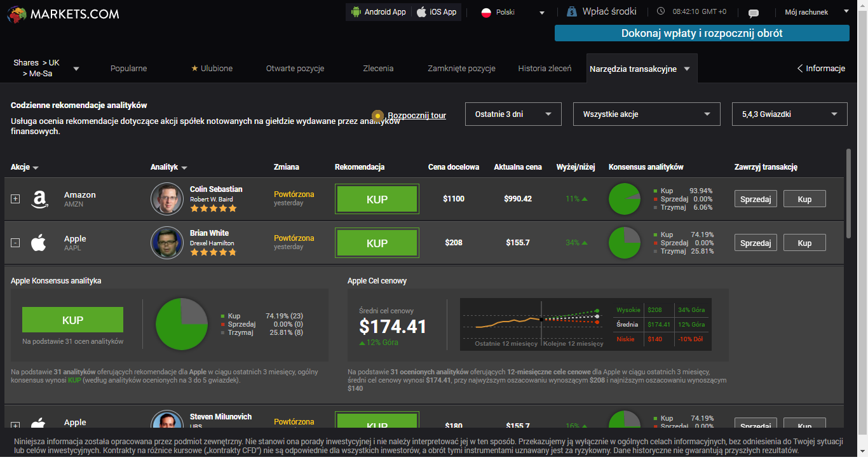Sort by the Analityk column header
Image resolution: width=868 pixels, height=469 pixels.
pyautogui.click(x=169, y=167)
